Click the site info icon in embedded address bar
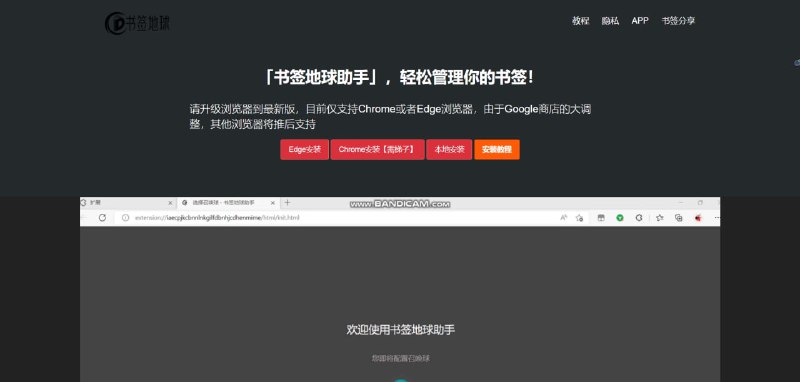Image resolution: width=800 pixels, height=382 pixels. coord(126,218)
